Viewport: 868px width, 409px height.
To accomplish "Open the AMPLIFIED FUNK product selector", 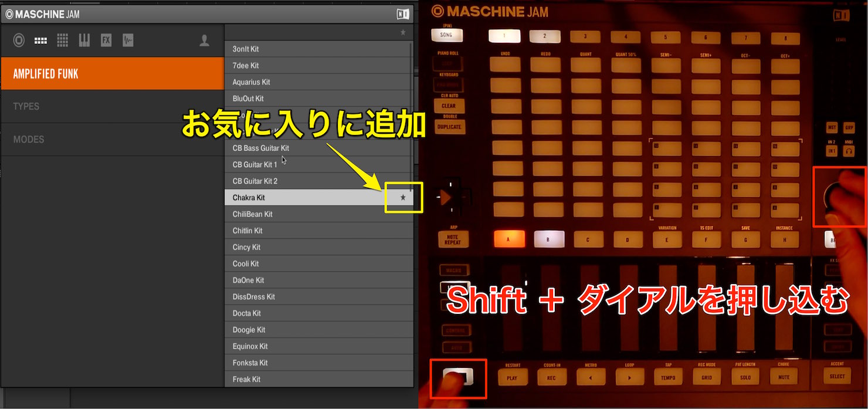I will (x=112, y=74).
